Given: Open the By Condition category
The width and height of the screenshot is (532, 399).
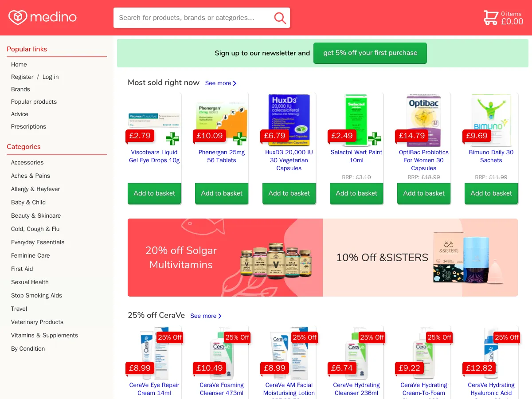Looking at the screenshot, I should click(28, 348).
